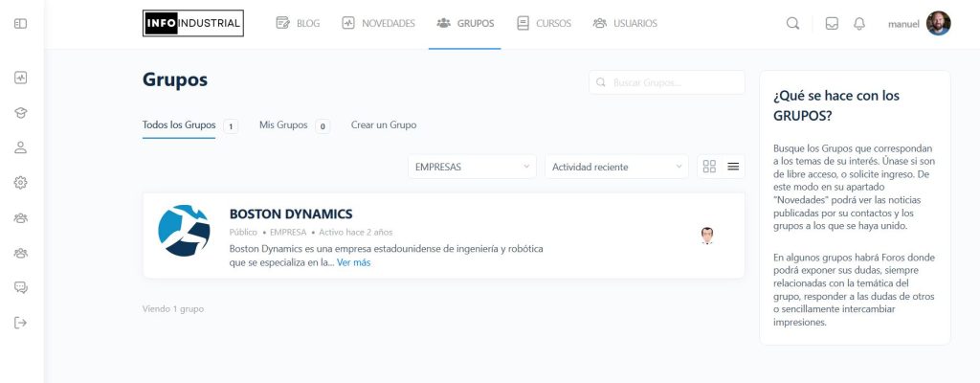Open the EMPRESAS group type dropdown
The width and height of the screenshot is (980, 383).
472,167
